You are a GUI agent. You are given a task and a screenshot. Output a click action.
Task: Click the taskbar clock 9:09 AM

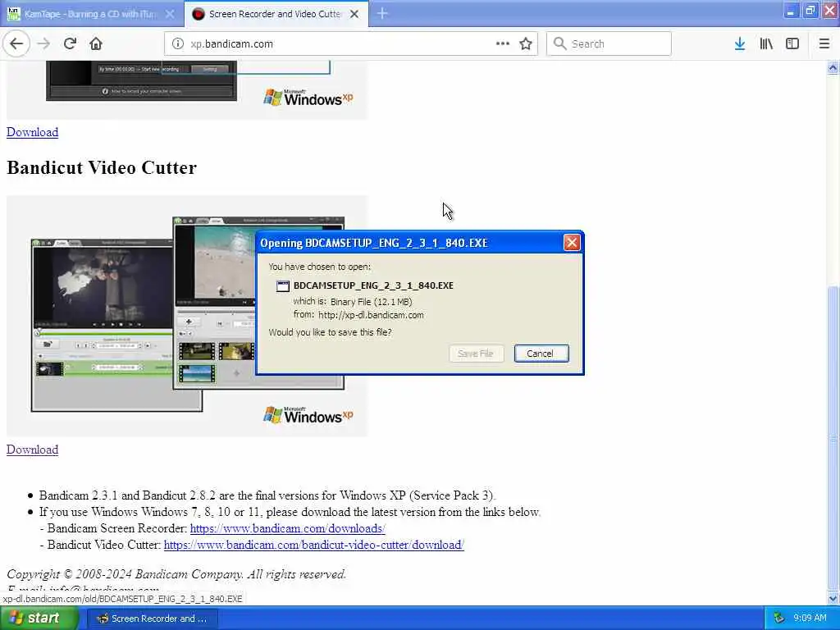coord(810,619)
